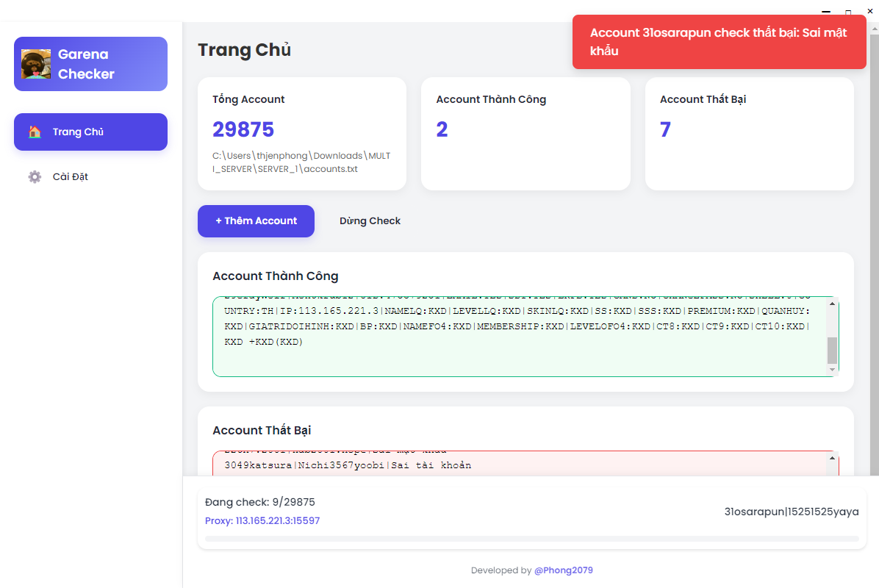Open settings via the Cài Đặt gear icon
Viewport: 879px width, 588px height.
(x=35, y=176)
